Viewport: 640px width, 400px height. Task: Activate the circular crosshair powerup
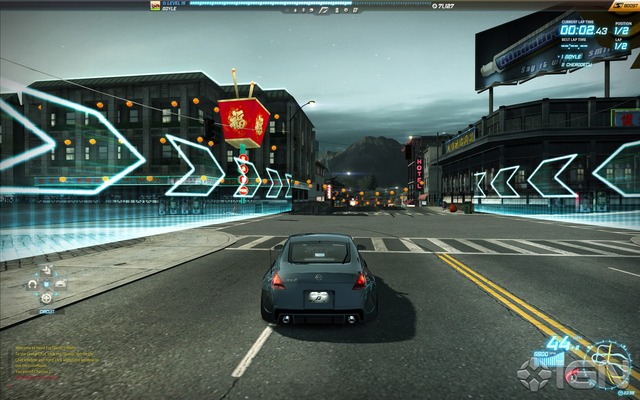coord(46,298)
